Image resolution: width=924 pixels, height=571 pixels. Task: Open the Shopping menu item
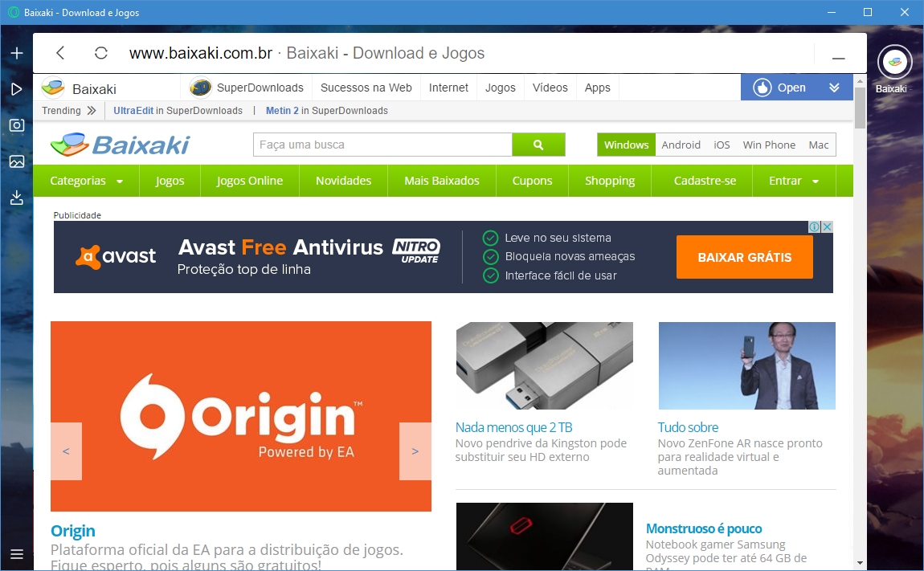tap(609, 181)
